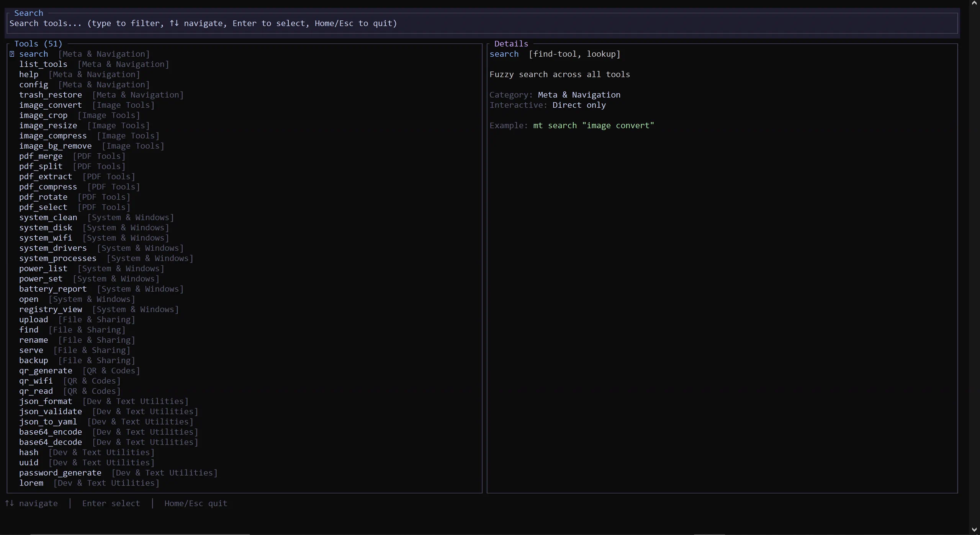Click the scroll down arrow

pos(974,530)
